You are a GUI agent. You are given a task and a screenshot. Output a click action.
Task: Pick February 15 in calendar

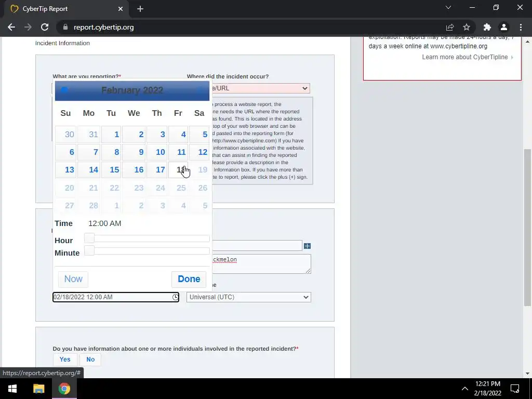click(111, 170)
